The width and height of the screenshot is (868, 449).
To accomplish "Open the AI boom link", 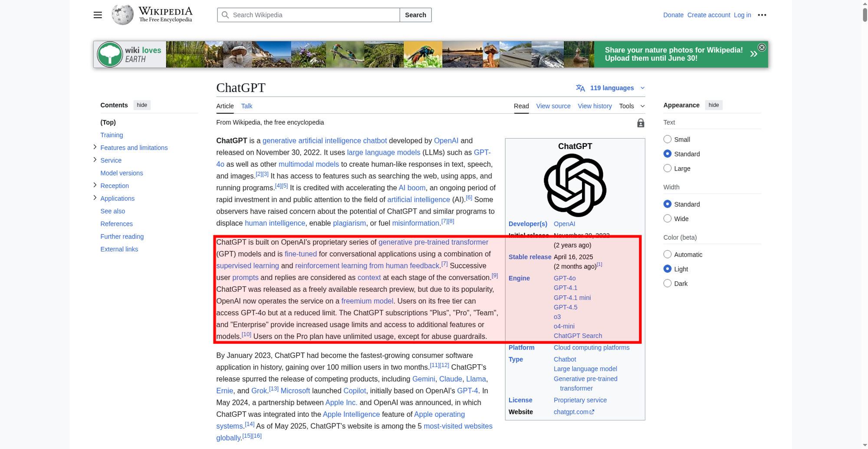I will click(412, 188).
